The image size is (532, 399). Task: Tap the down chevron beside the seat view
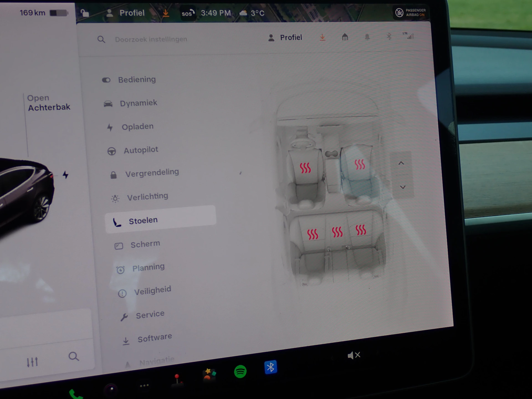click(x=402, y=187)
